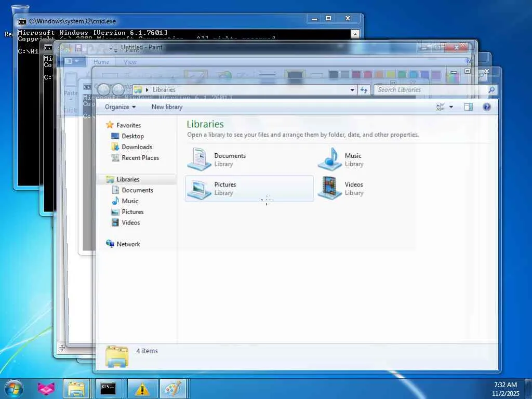Click Libraries text in the address bar
The height and width of the screenshot is (399, 532).
point(164,89)
